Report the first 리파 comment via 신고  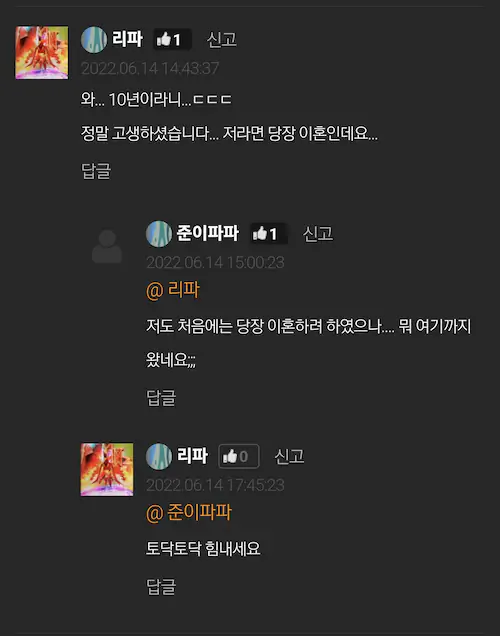[x=221, y=40]
